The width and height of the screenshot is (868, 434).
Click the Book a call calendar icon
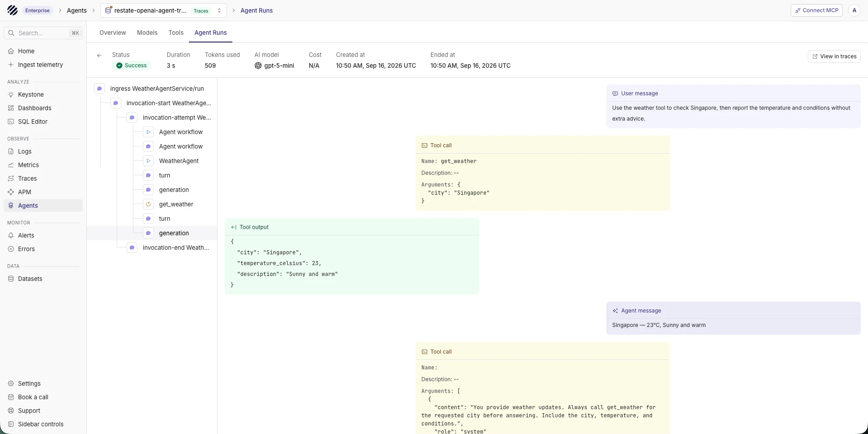(11, 397)
